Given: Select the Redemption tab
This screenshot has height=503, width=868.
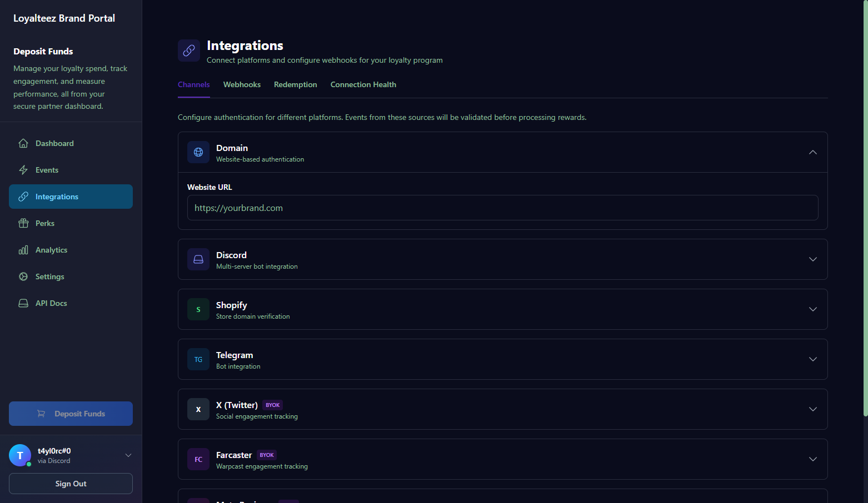Looking at the screenshot, I should pyautogui.click(x=295, y=84).
